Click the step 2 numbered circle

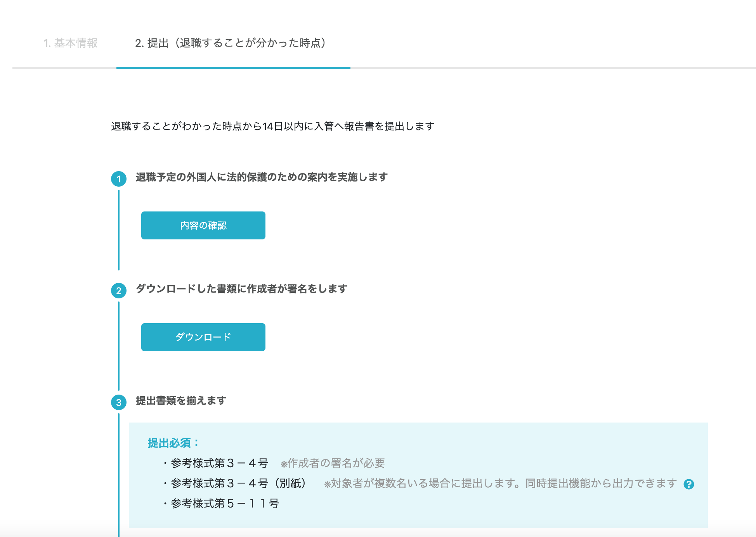[x=119, y=291]
